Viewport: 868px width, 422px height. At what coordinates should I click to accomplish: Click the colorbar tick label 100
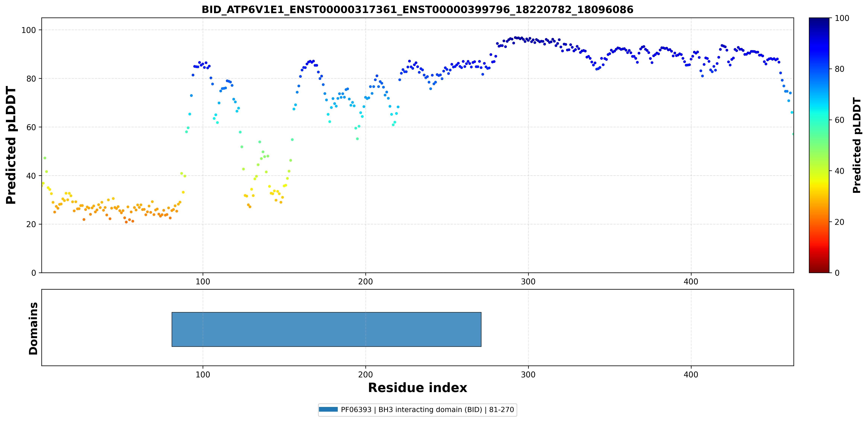coord(842,18)
